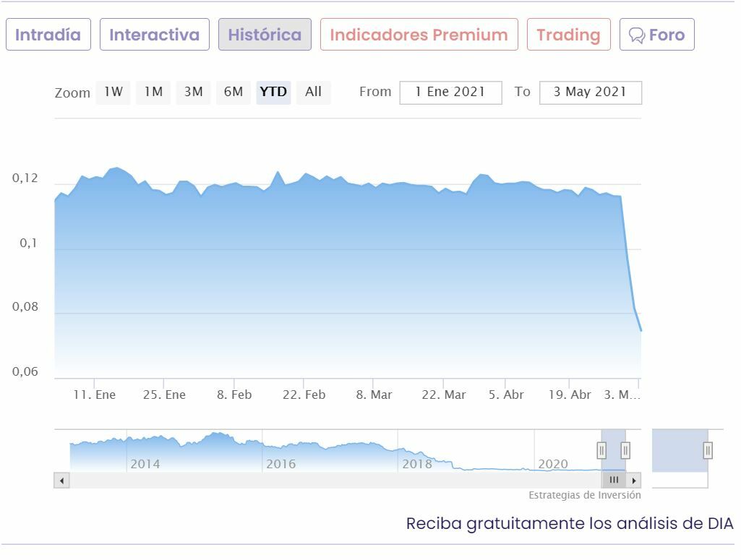Image resolution: width=741 pixels, height=560 pixels.
Task: Select the YTD zoom range
Action: 273,92
